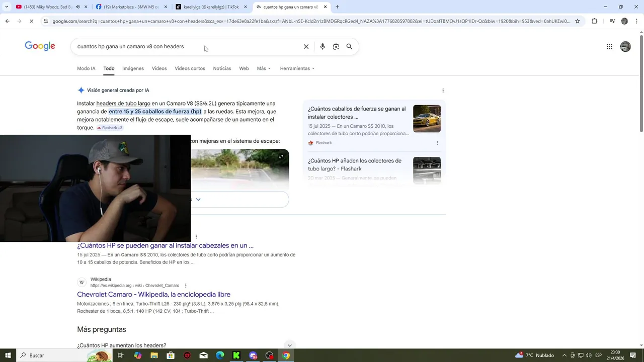Image resolution: width=644 pixels, height=362 pixels.
Task: Stop loading the page
Action: click(31, 21)
